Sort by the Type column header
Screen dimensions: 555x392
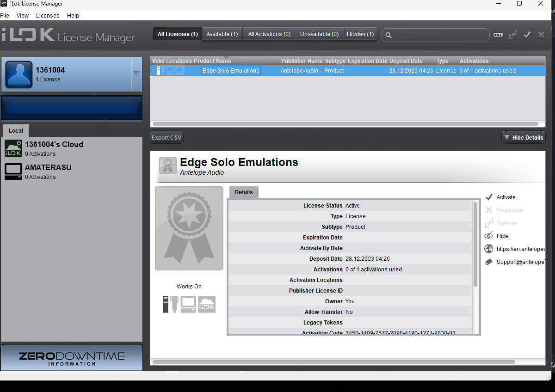(x=443, y=61)
